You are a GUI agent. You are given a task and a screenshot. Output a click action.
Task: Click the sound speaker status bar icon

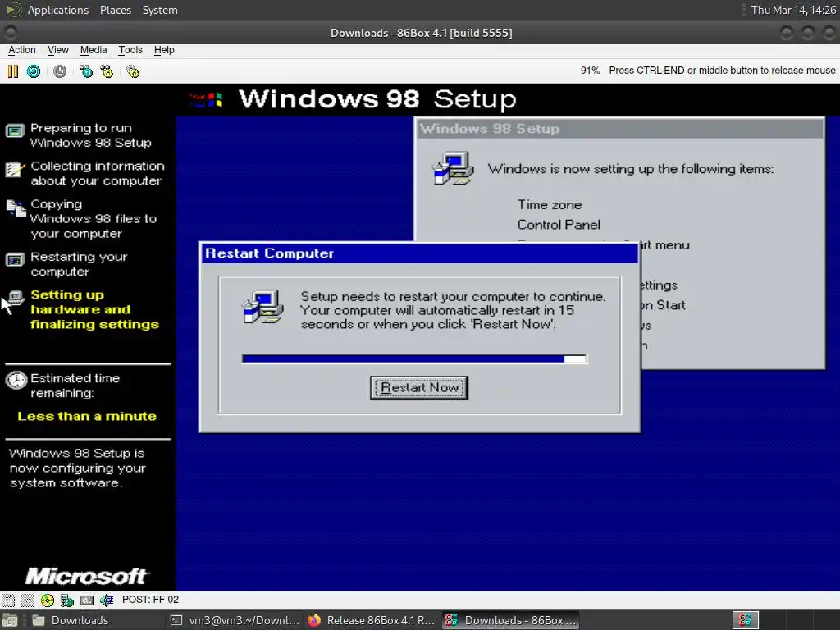[x=107, y=600]
